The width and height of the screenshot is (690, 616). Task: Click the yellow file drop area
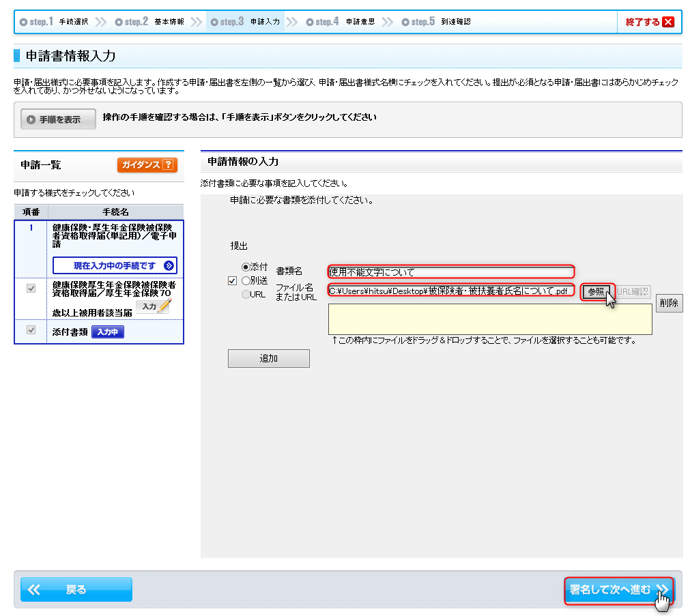[x=489, y=319]
